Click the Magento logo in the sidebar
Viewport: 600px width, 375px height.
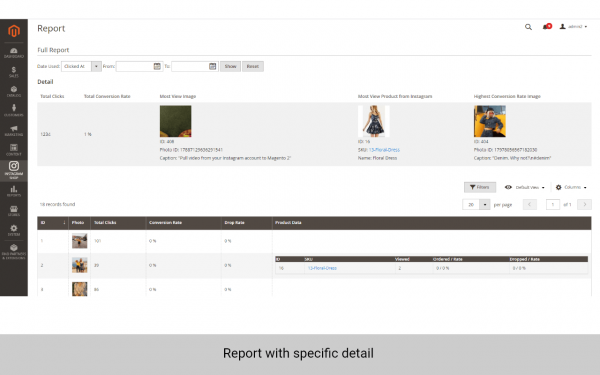tap(14, 31)
